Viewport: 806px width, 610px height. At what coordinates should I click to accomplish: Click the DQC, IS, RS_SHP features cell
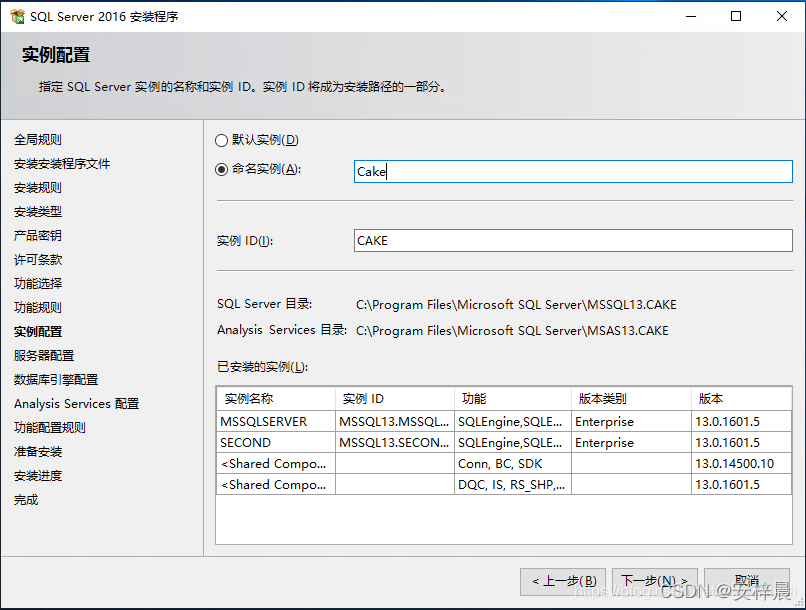[513, 485]
